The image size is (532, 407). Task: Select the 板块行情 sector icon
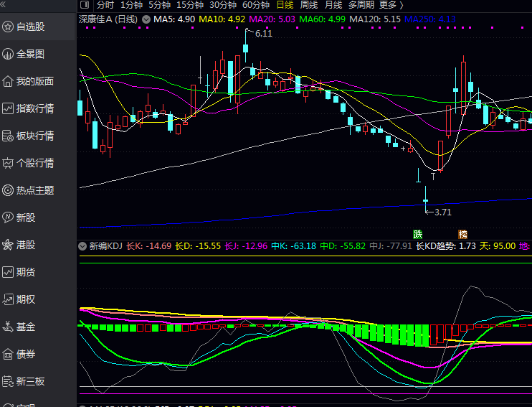(x=8, y=136)
